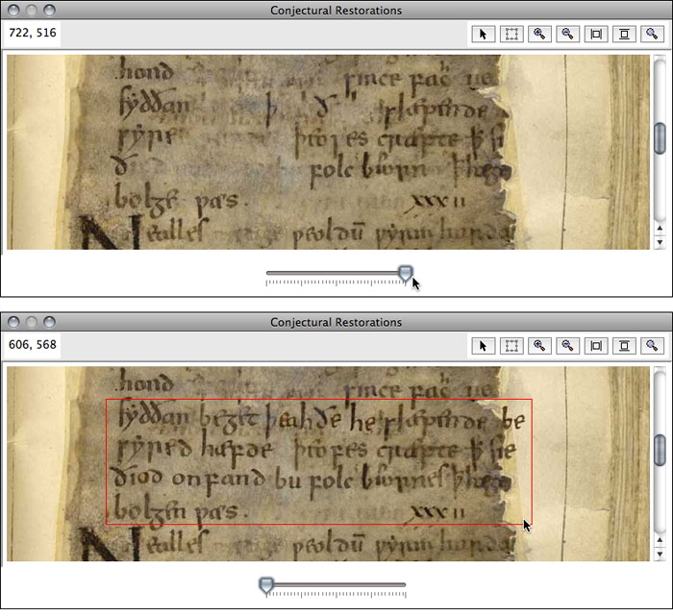Click the zoom out magnifier in the lower window
This screenshot has height=616, width=673.
(x=568, y=346)
